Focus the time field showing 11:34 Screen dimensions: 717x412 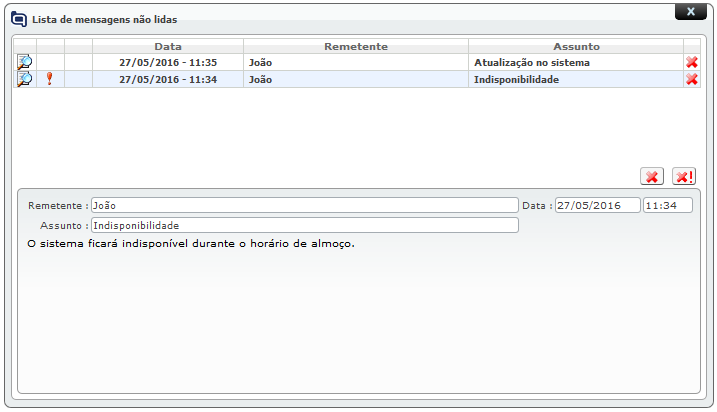[x=668, y=205]
